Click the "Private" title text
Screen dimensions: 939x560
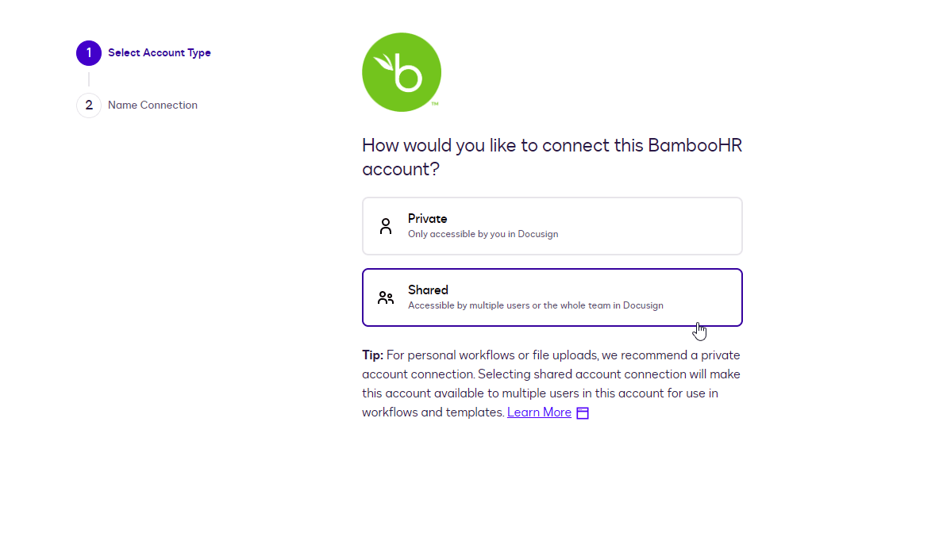tap(428, 219)
